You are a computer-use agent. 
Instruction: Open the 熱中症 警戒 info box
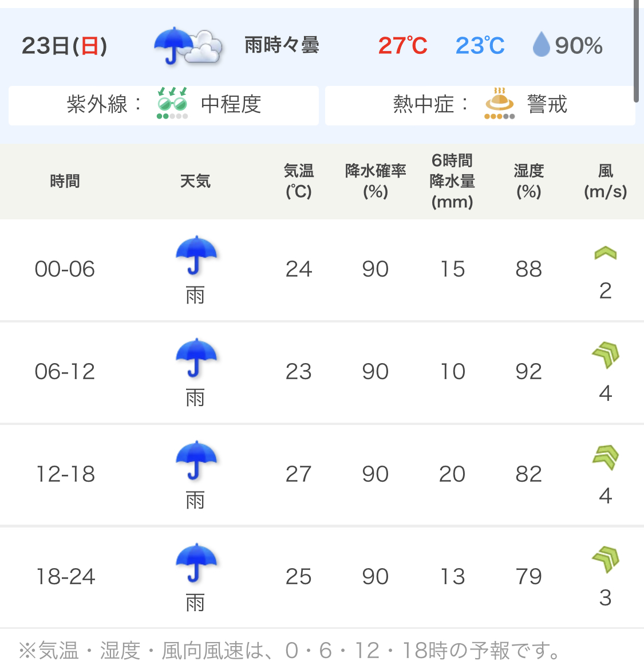[x=480, y=105]
